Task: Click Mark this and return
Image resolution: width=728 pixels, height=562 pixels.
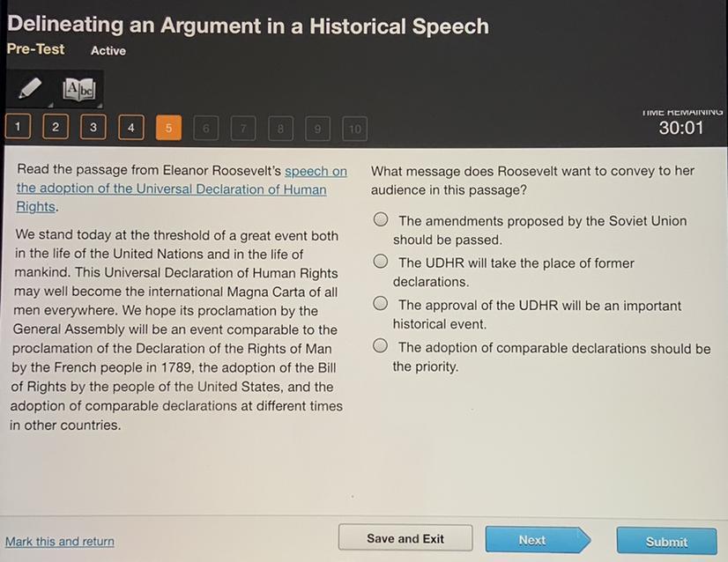Action: click(x=60, y=541)
